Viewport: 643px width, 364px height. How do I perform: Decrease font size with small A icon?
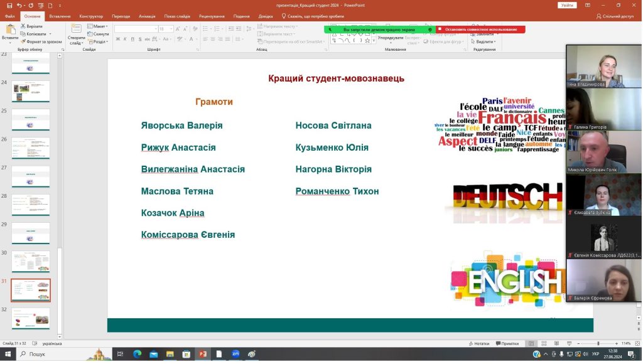185,29
